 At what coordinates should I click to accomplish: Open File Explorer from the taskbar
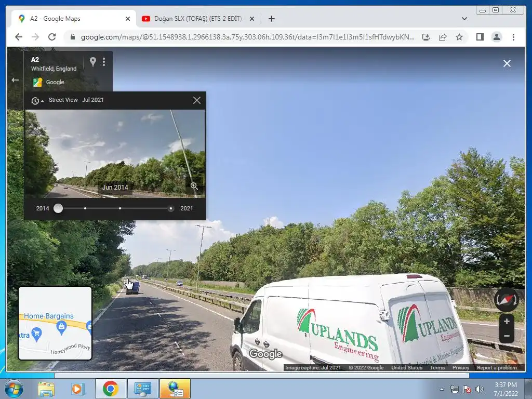point(46,389)
